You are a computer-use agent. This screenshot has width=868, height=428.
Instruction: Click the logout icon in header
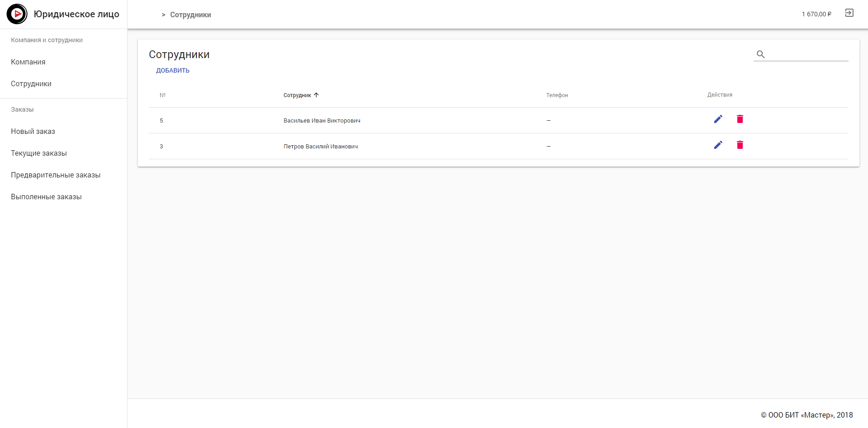coord(849,13)
